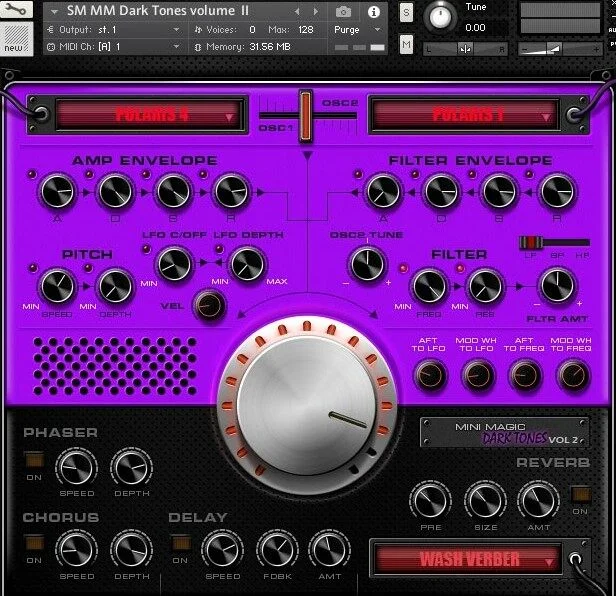Click the Phaser Speed knob
Image resolution: width=616 pixels, height=596 pixels.
click(76, 468)
